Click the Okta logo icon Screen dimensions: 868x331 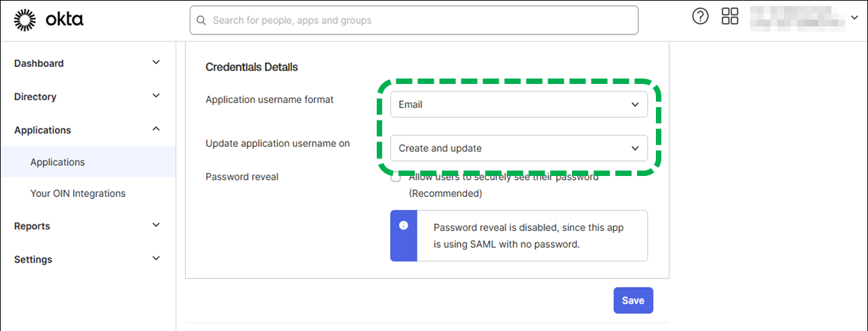coord(25,20)
